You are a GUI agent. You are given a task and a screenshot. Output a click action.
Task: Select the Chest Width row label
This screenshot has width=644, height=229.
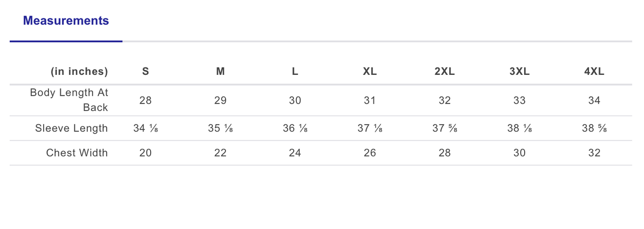coord(77,153)
